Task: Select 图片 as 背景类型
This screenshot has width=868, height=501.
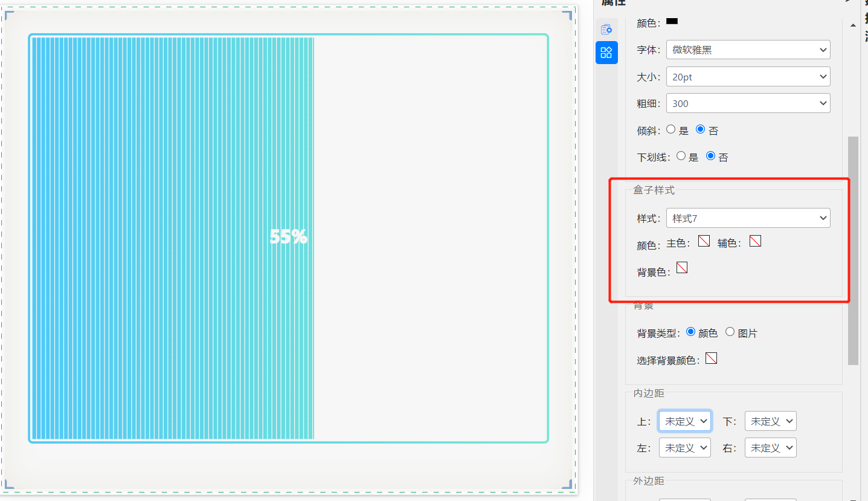Action: click(x=730, y=332)
